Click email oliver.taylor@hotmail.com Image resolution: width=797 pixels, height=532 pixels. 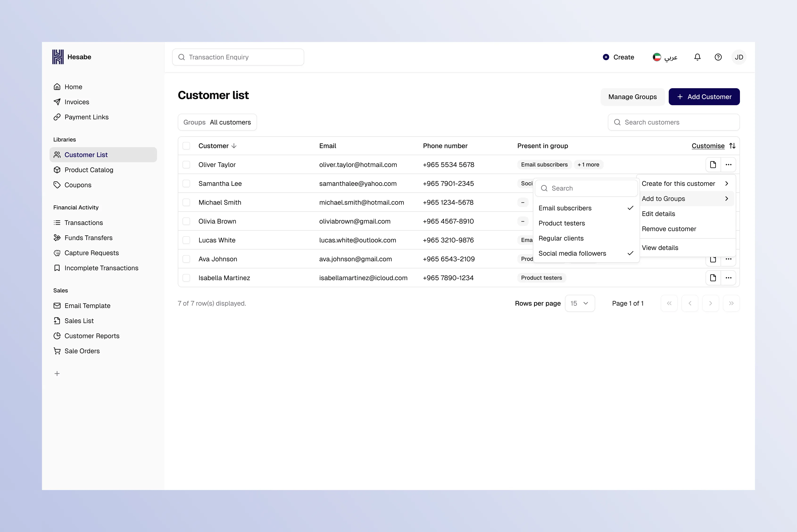[358, 165]
